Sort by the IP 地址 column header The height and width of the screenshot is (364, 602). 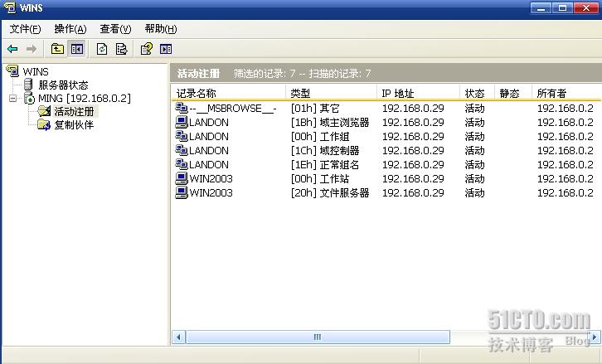418,93
